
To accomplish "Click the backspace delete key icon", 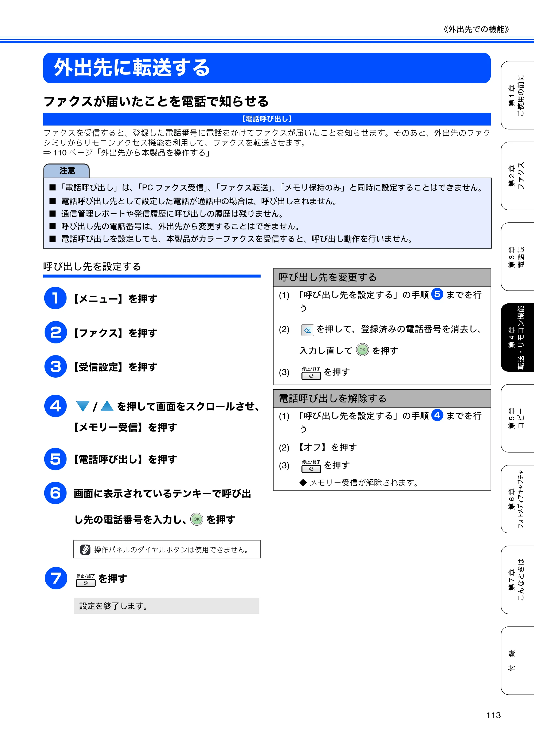I will (308, 330).
